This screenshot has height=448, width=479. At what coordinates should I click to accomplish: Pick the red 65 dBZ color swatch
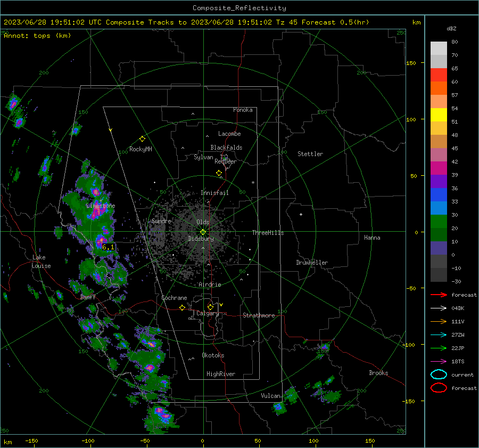(x=439, y=75)
